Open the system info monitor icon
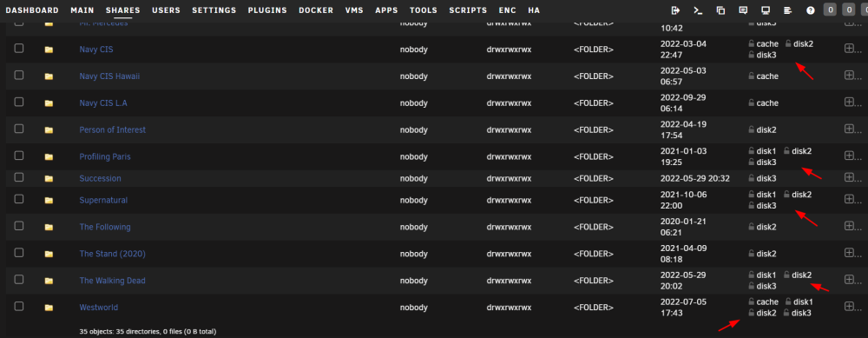Screen dimensions: 868x338 [766, 10]
